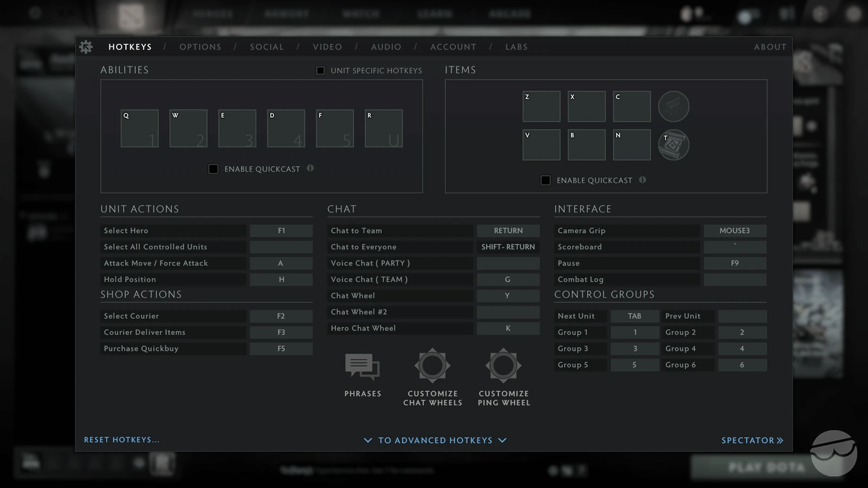Open the Video tab
This screenshot has height=488, width=868.
tap(327, 47)
